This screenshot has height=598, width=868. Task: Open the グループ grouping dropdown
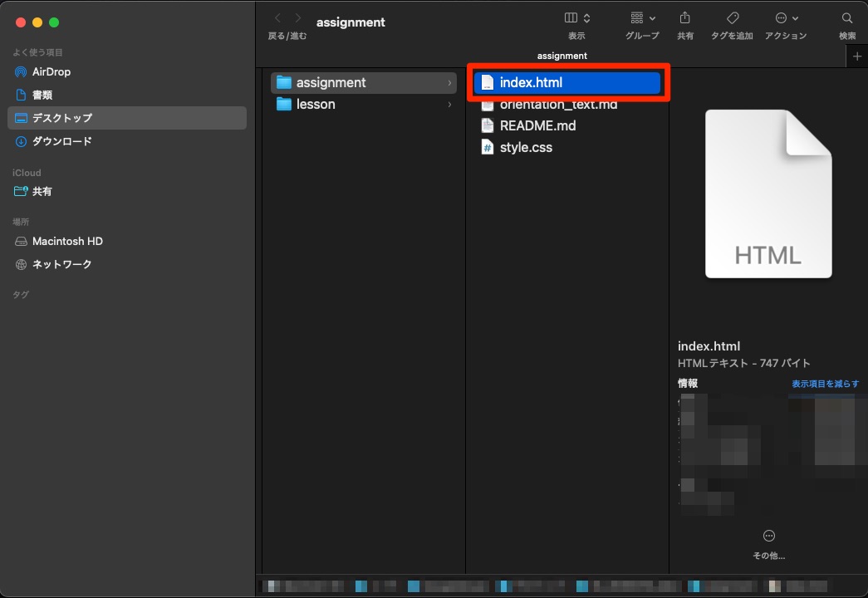pos(642,18)
